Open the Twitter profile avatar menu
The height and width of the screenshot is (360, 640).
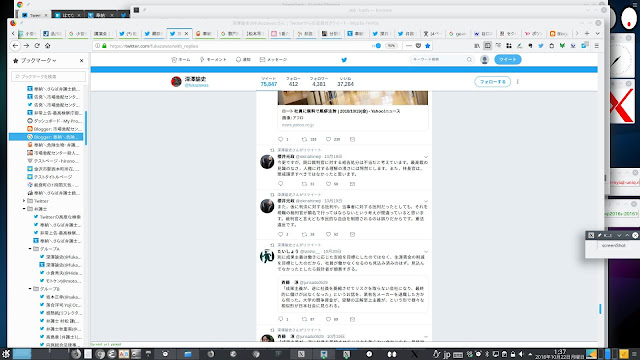click(484, 60)
